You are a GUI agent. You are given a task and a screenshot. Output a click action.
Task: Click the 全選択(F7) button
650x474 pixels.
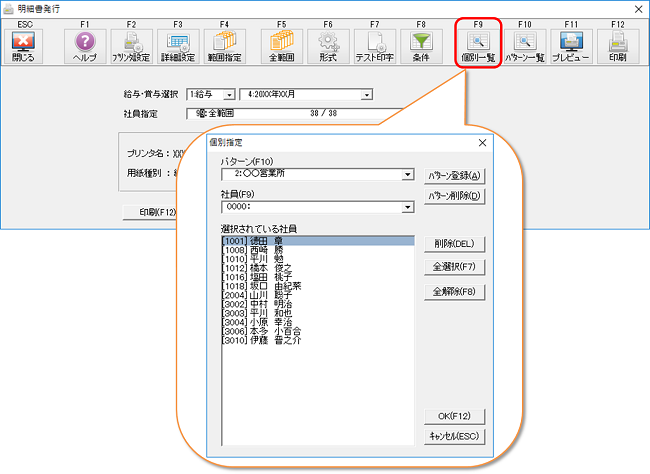coord(455,267)
